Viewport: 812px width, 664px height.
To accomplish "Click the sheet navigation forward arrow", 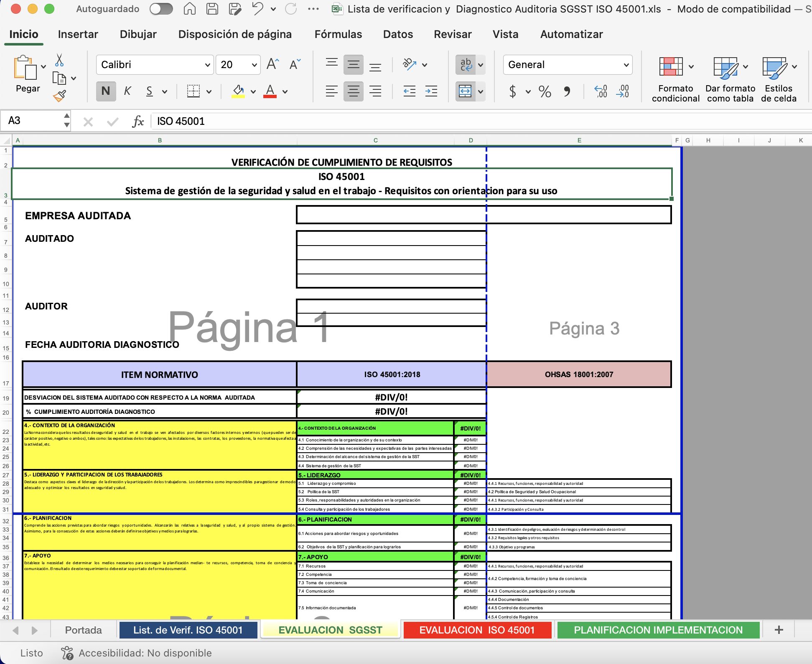I will (x=34, y=630).
